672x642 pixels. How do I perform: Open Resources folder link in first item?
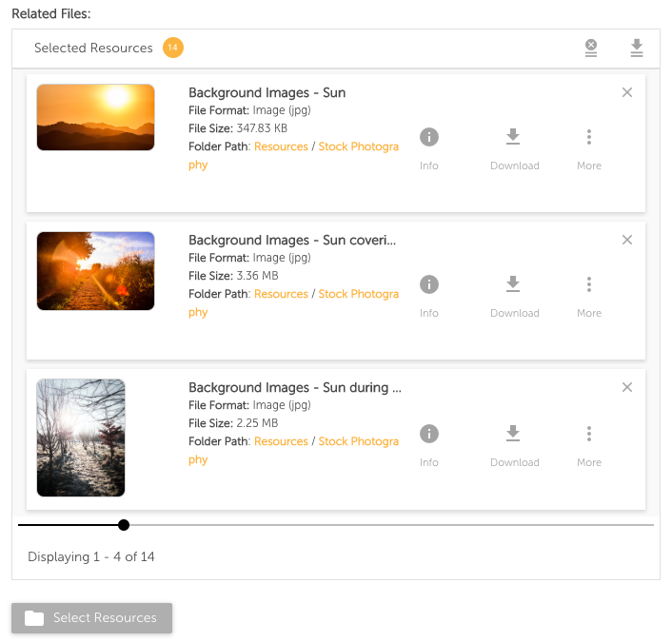click(x=281, y=146)
